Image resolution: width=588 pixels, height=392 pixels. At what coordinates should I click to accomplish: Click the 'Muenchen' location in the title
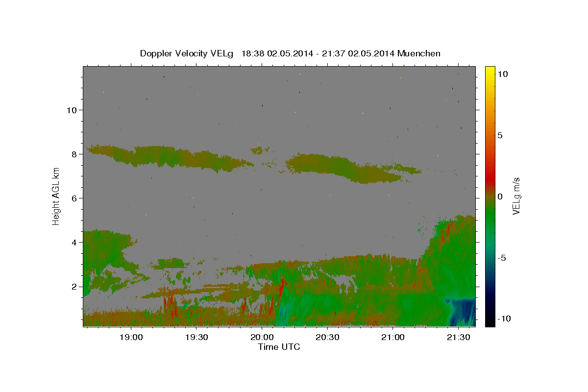coord(419,53)
